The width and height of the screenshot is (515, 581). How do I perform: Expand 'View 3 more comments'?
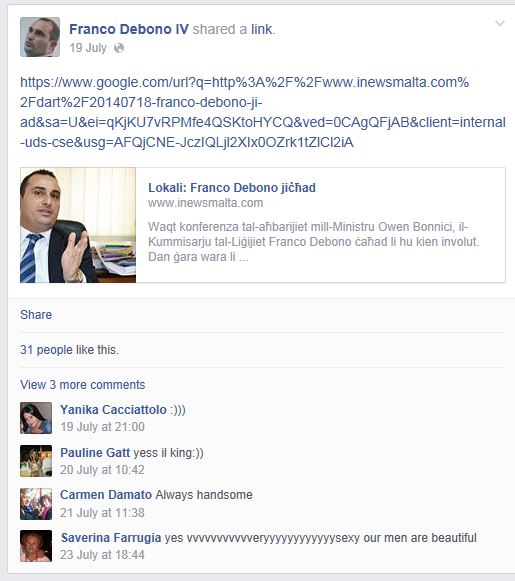(x=83, y=385)
